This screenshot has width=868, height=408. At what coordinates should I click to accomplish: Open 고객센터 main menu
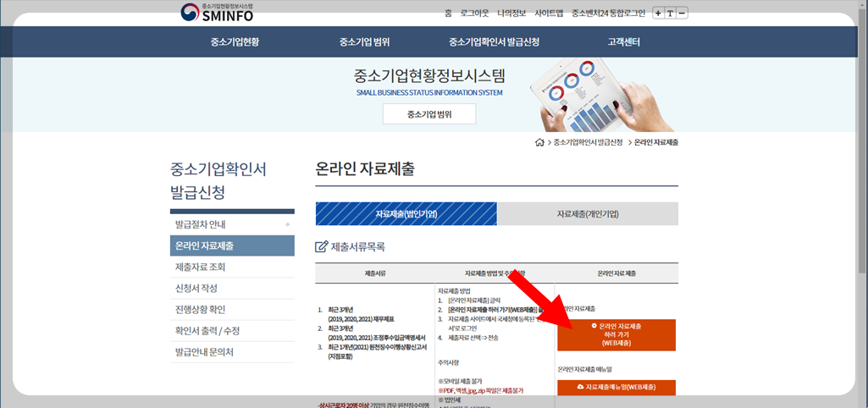tap(624, 42)
